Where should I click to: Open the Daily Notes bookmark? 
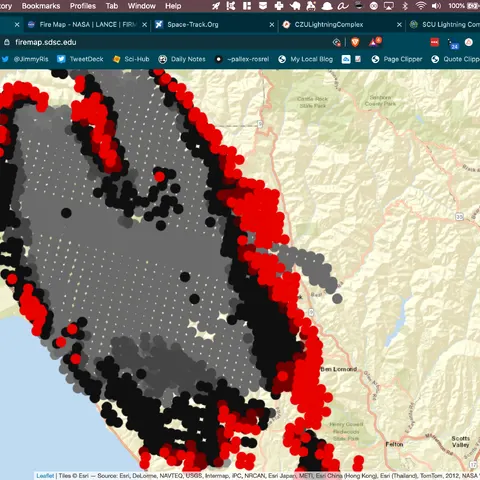point(182,59)
